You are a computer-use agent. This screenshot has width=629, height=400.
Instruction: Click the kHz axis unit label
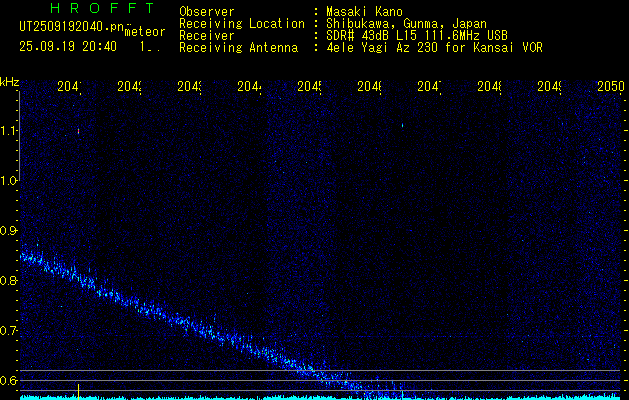pyautogui.click(x=9, y=80)
